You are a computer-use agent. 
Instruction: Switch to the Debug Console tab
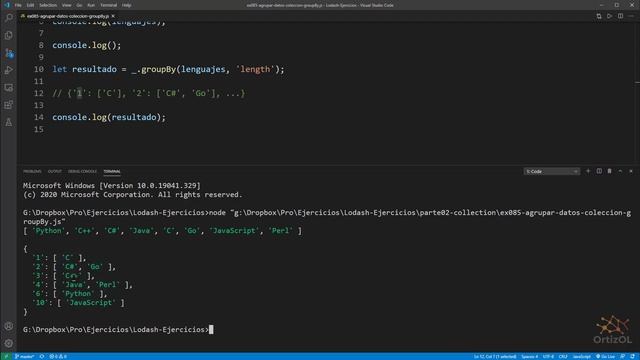[82, 171]
